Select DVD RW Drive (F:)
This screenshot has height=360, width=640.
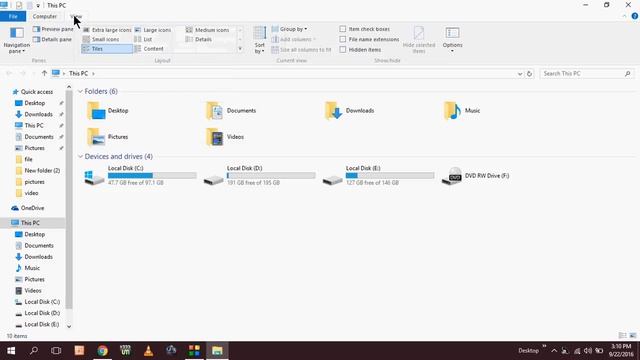[476, 176]
